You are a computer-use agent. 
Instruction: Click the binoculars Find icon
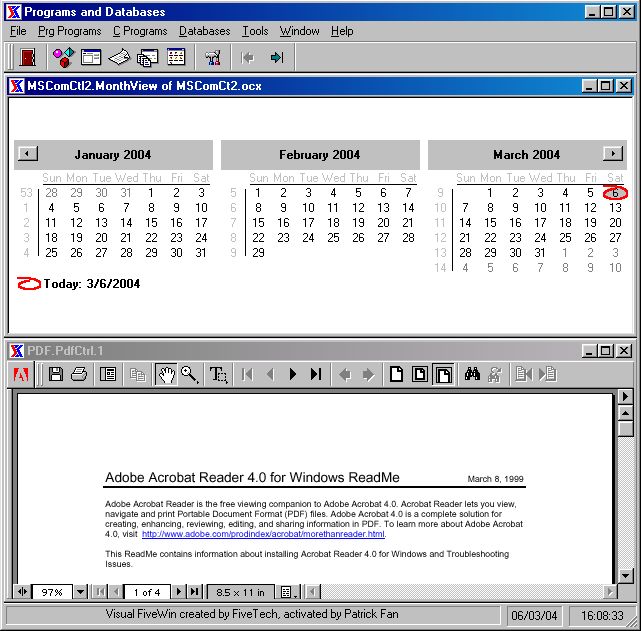(x=472, y=374)
